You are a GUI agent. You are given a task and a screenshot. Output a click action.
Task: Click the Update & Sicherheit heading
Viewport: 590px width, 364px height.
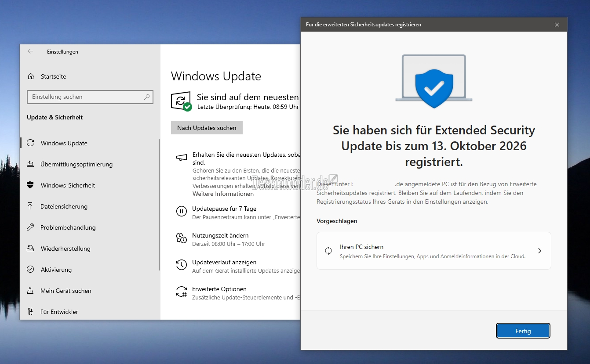coord(55,117)
